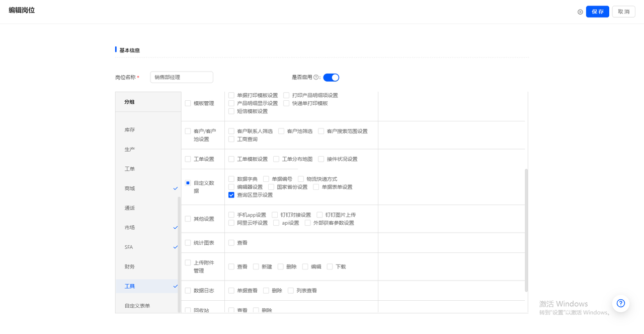Screen dimensions: 644x334
Task: Check 钉钉对接设置
Action: pyautogui.click(x=275, y=215)
